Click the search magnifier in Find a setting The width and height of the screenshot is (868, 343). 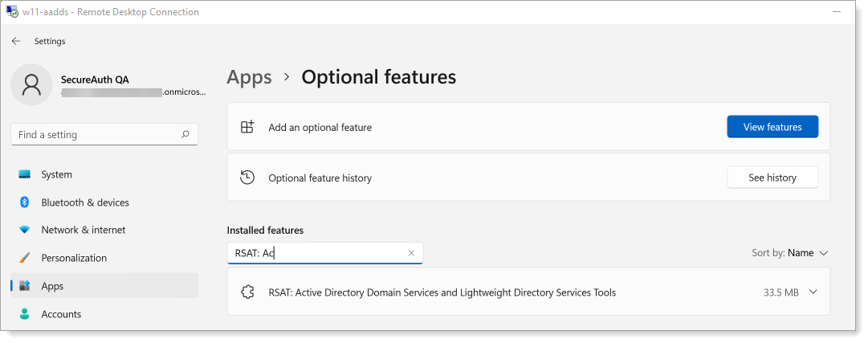[185, 135]
